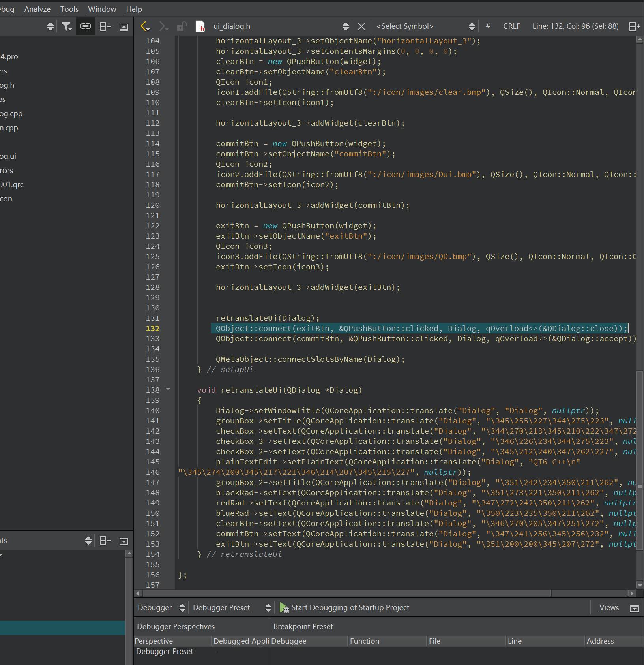Image resolution: width=644 pixels, height=665 pixels.
Task: Click Start Debugging of Startup Project icon
Action: [284, 608]
